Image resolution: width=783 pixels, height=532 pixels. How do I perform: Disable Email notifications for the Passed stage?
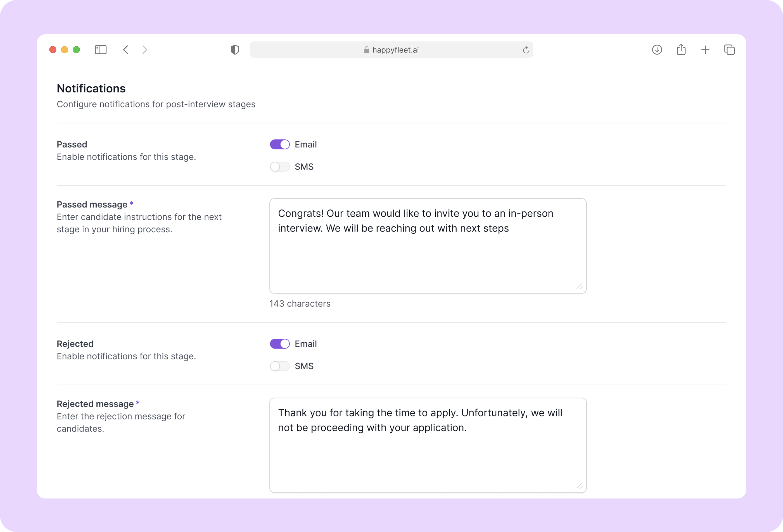pos(279,144)
